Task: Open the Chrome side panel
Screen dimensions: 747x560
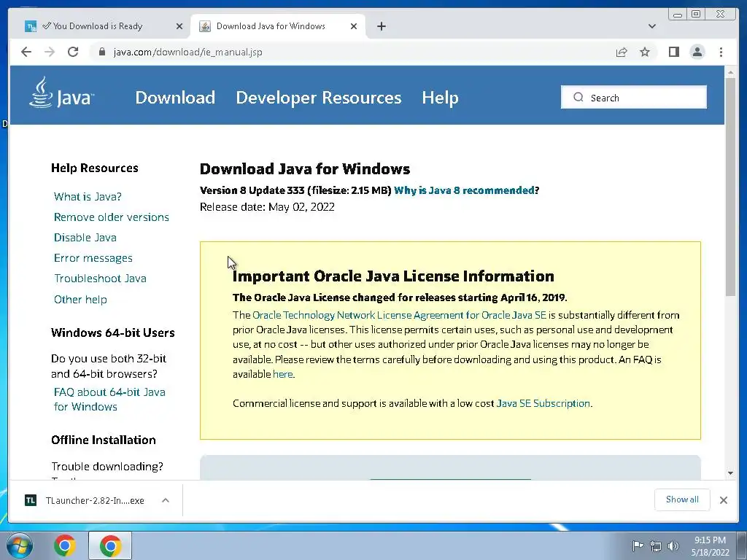Action: click(x=673, y=52)
